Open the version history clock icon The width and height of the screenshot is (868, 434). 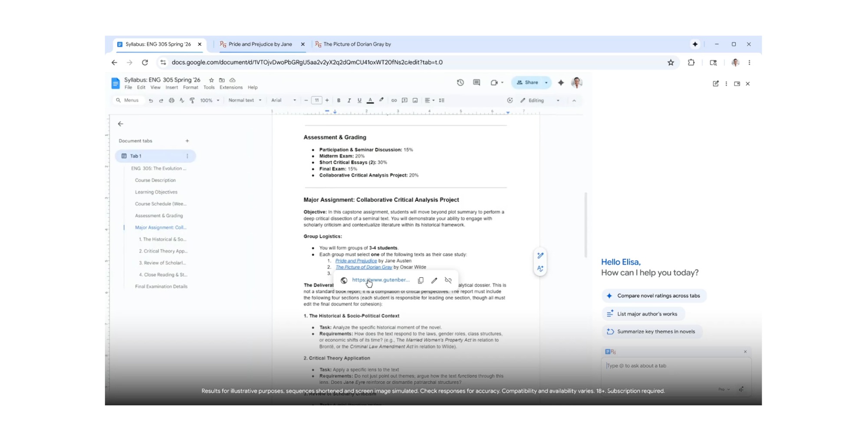click(460, 82)
